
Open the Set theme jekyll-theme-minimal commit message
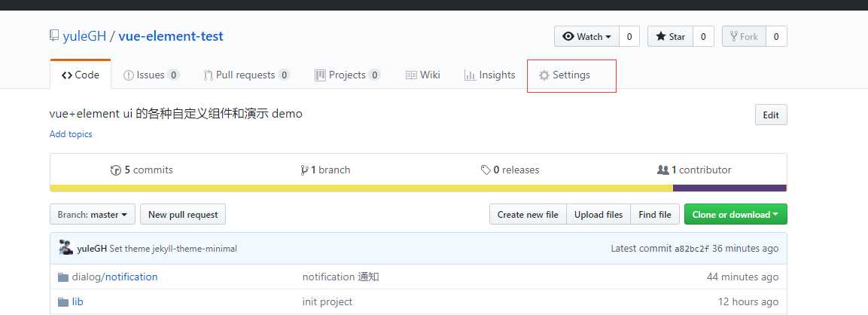click(x=173, y=249)
